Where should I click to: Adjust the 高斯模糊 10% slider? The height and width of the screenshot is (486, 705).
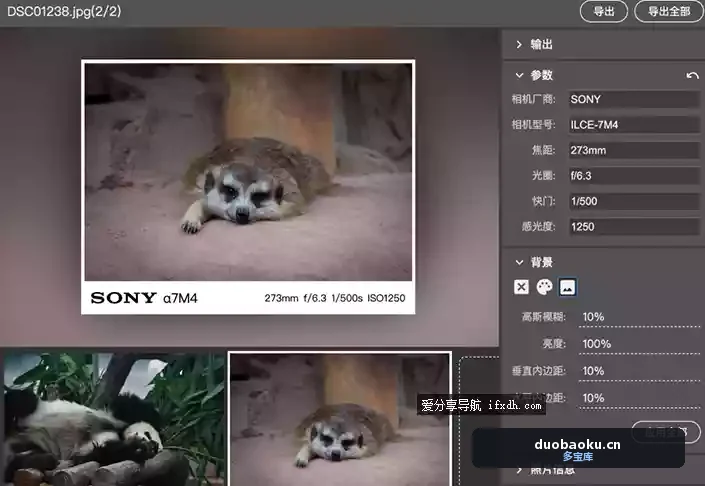(x=639, y=318)
